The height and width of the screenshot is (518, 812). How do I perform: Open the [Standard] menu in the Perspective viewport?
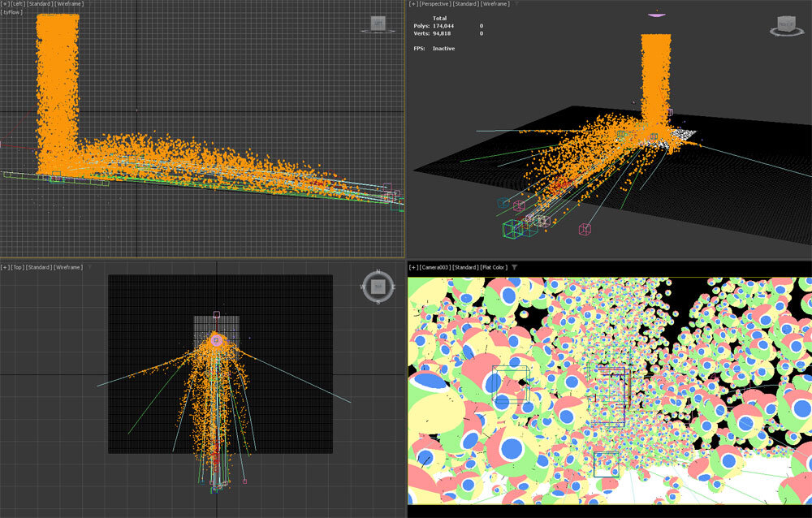pos(465,3)
